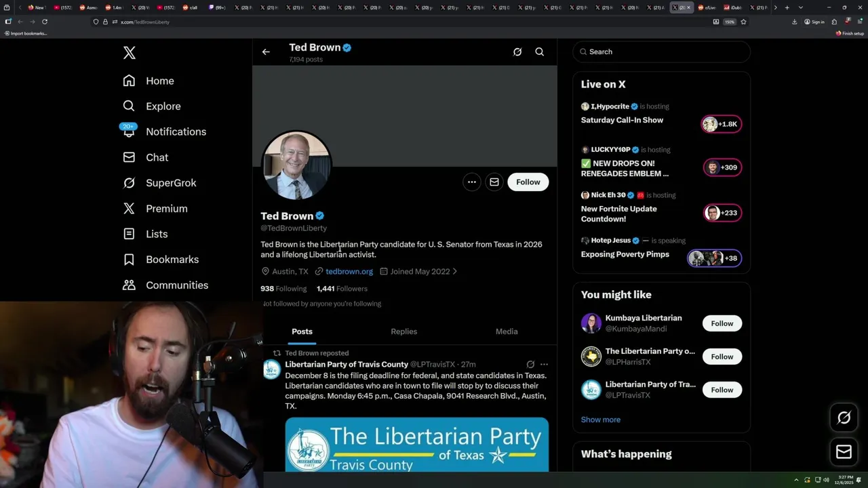Click the search icon in profile header

540,52
